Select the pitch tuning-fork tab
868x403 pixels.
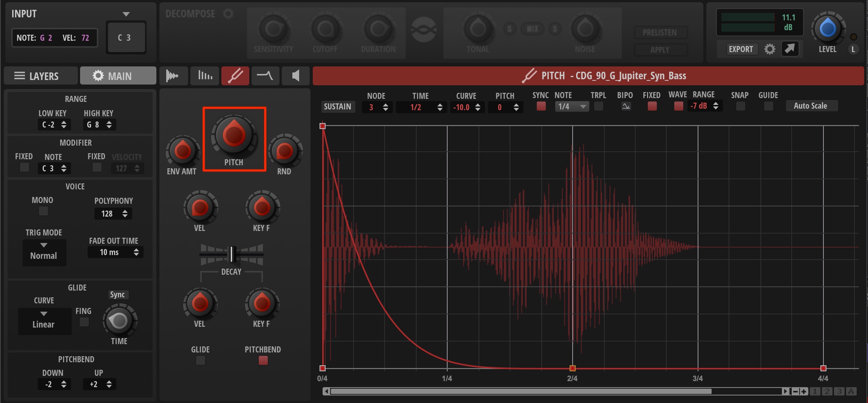(235, 76)
